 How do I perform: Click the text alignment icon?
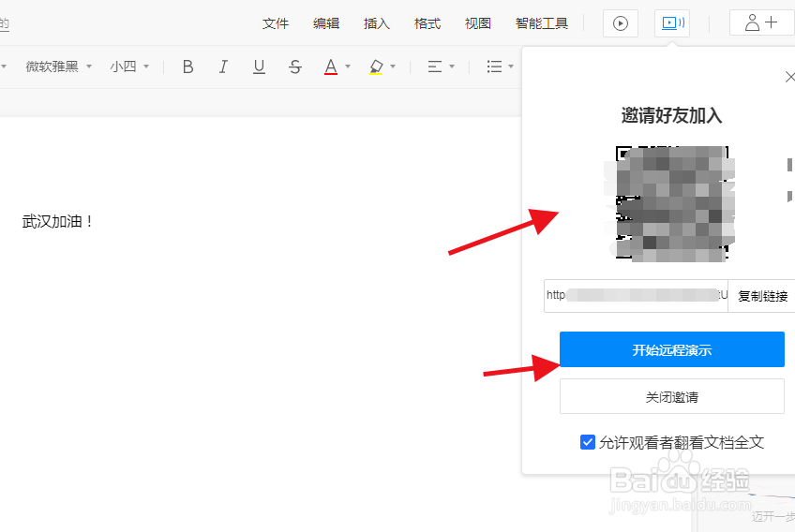pos(434,66)
